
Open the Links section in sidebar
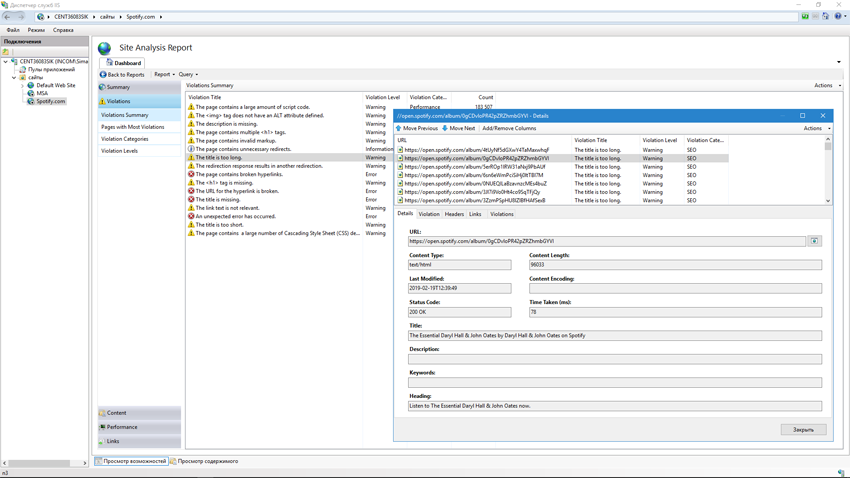coord(139,441)
